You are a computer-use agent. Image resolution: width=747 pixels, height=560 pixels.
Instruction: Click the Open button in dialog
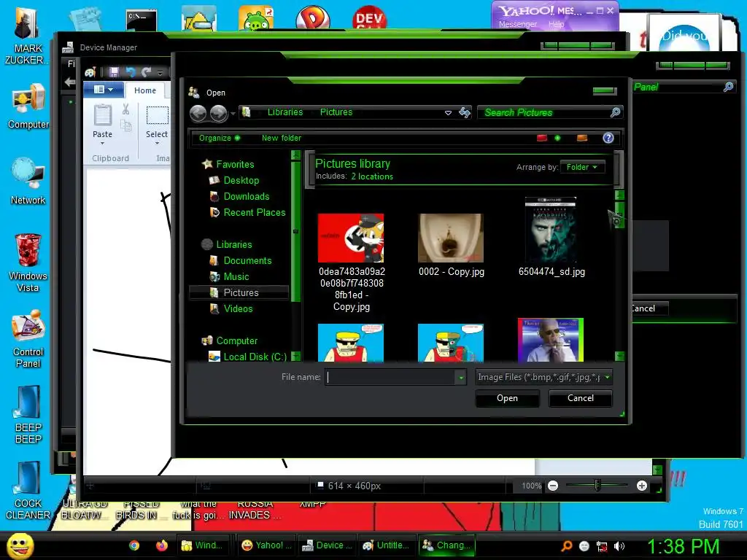click(508, 398)
